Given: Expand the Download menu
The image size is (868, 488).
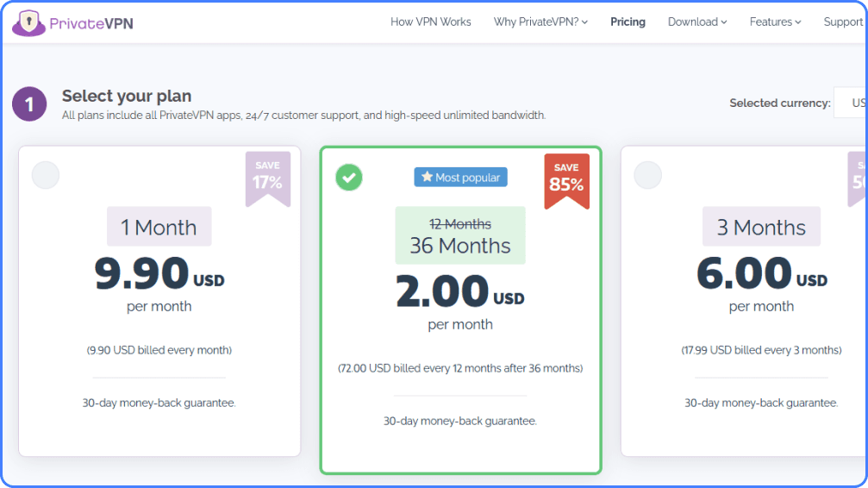Looking at the screenshot, I should tap(697, 22).
